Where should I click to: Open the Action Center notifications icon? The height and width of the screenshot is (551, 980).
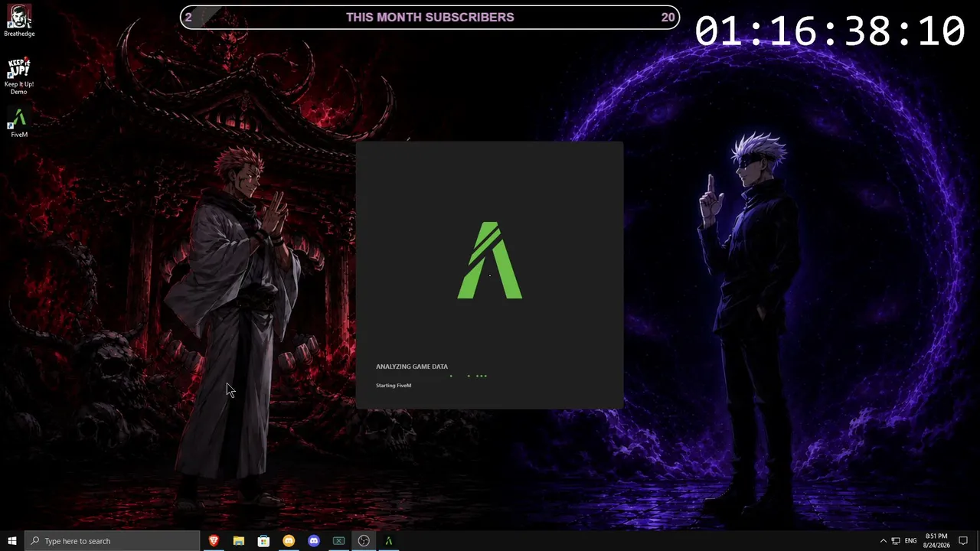pyautogui.click(x=963, y=541)
